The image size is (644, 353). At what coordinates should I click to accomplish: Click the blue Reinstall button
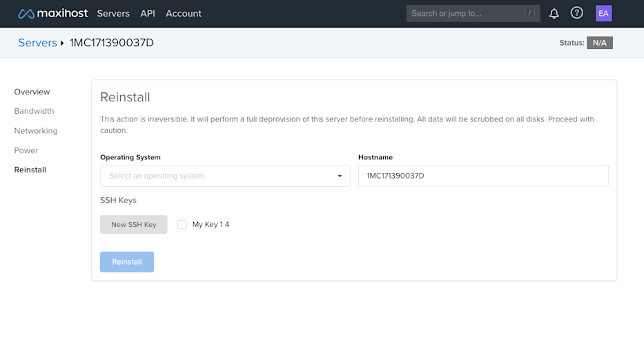(127, 262)
